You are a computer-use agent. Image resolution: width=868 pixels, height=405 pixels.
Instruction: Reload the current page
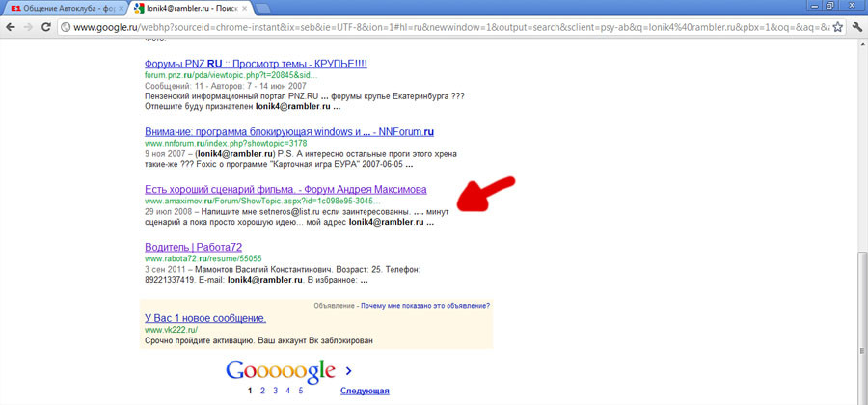46,27
